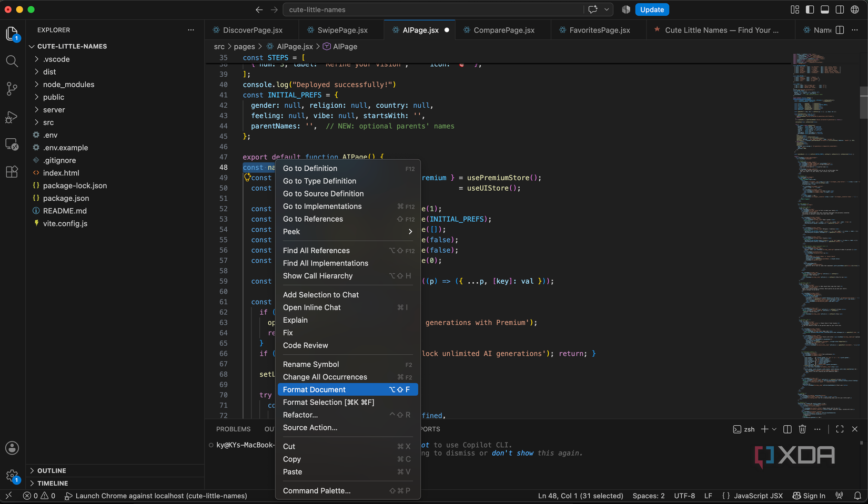Add a new terminal with plus
Image resolution: width=868 pixels, height=504 pixels.
(x=764, y=429)
